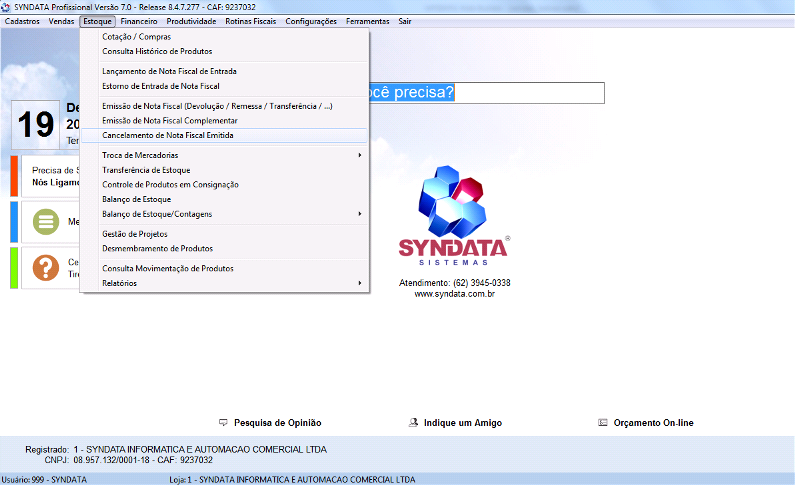Select Gestão de Projetos
The image size is (795, 485).
pyautogui.click(x=224, y=234)
